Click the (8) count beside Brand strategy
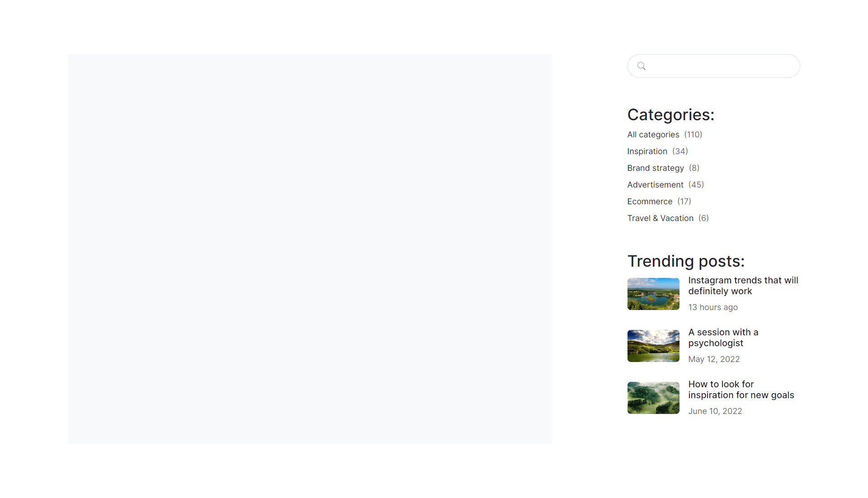Screen dimensions: 868x498 (x=694, y=168)
